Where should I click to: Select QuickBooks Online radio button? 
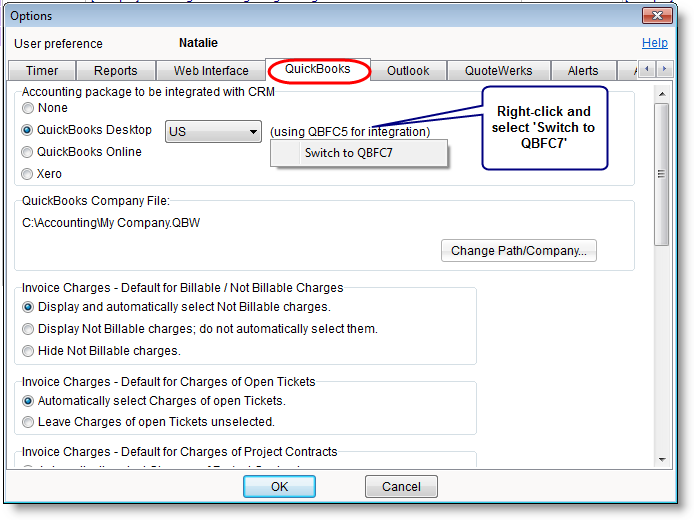point(28,152)
